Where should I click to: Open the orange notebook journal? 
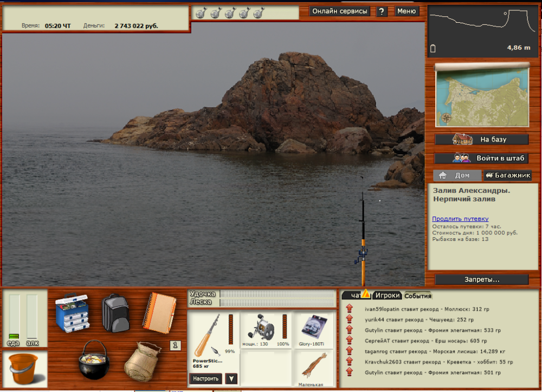click(159, 313)
